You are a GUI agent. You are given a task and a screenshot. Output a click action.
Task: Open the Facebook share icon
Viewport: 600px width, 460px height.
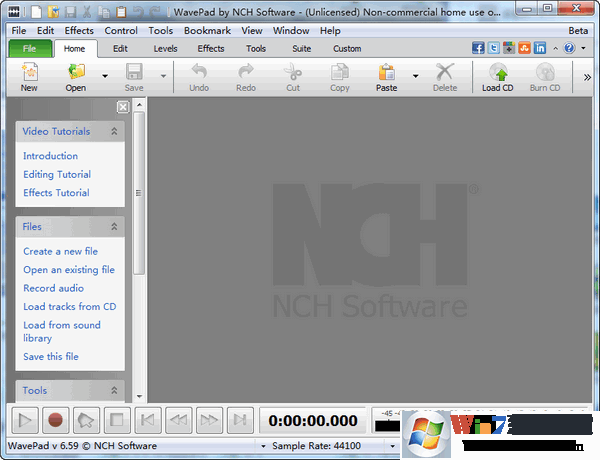coord(478,48)
